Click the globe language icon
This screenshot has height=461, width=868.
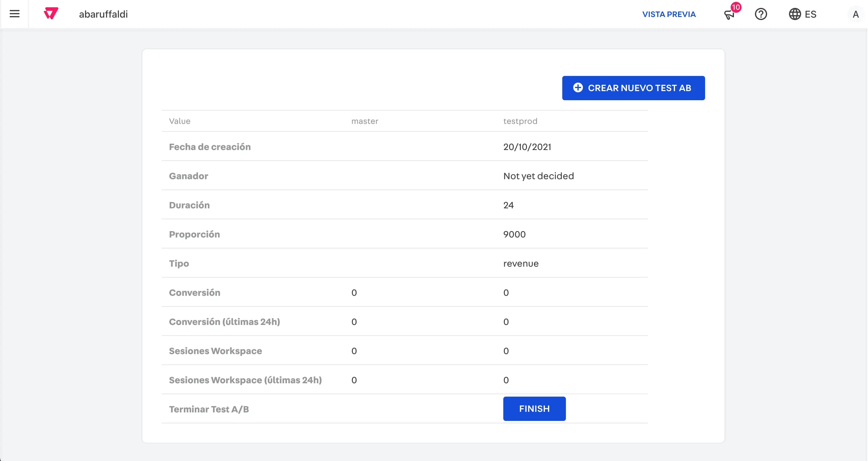794,14
